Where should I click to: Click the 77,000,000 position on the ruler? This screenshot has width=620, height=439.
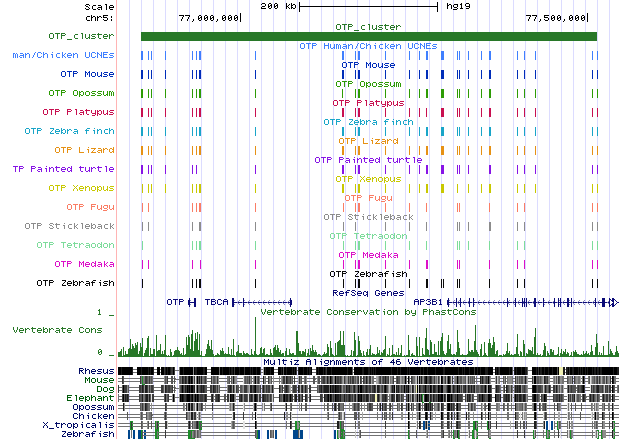pos(208,18)
